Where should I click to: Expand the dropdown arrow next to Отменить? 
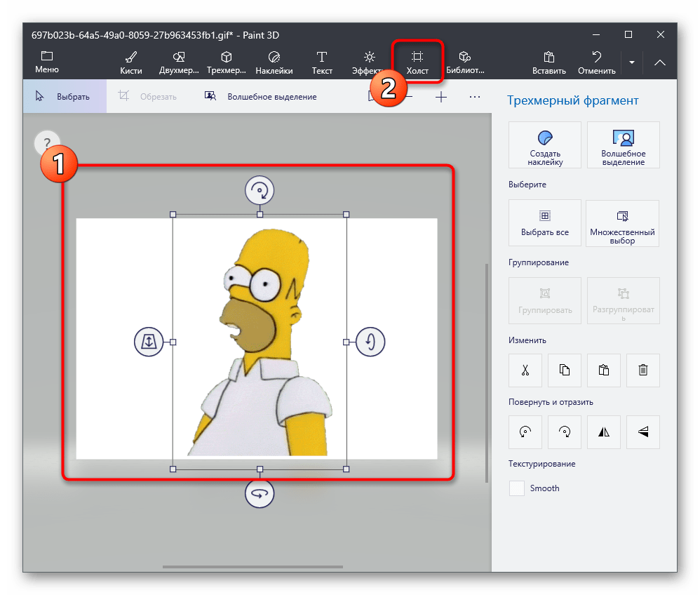tap(632, 62)
